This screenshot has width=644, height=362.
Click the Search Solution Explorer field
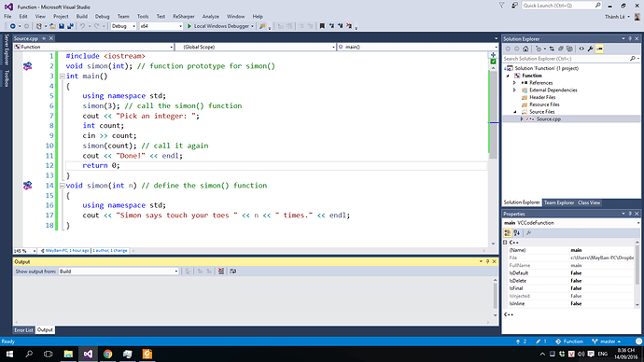tap(567, 59)
